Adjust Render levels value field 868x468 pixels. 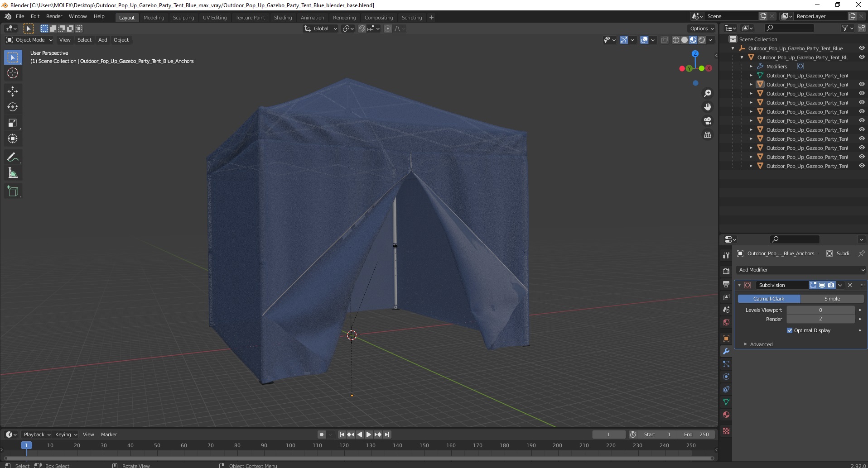[820, 319]
